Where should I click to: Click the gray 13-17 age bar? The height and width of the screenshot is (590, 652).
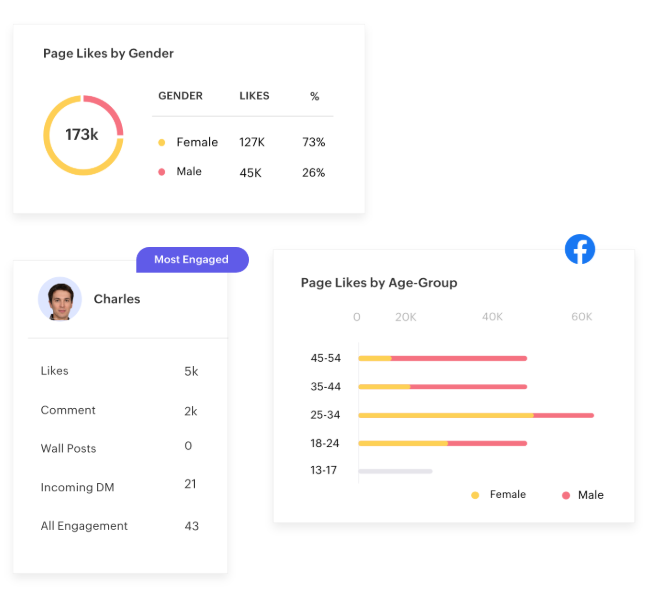(395, 471)
